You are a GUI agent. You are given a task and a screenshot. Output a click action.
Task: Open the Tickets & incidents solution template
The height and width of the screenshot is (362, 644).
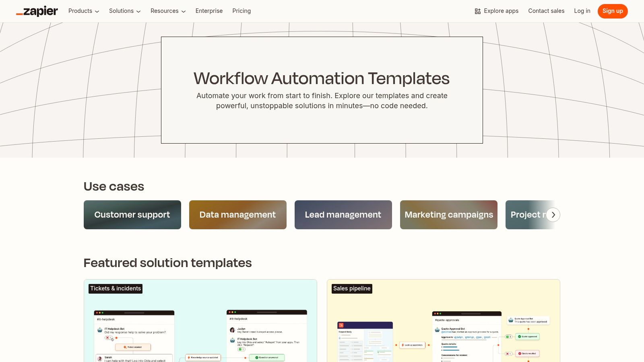(200, 322)
